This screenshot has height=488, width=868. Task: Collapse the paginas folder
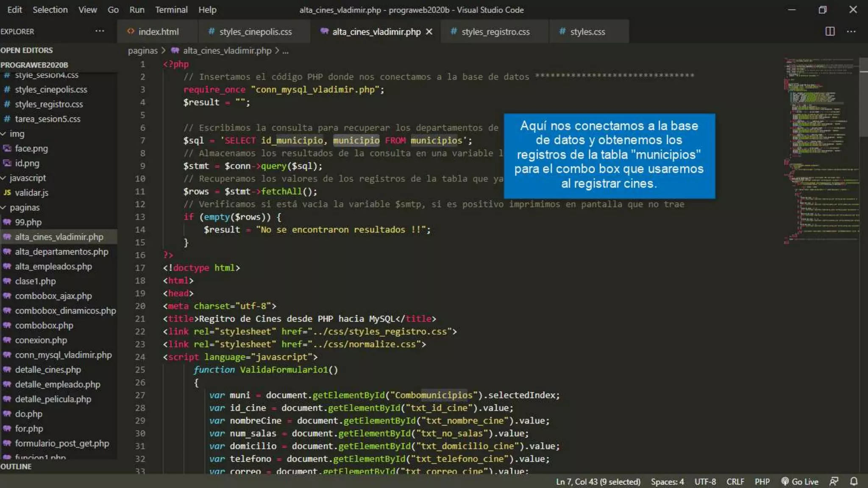click(24, 208)
